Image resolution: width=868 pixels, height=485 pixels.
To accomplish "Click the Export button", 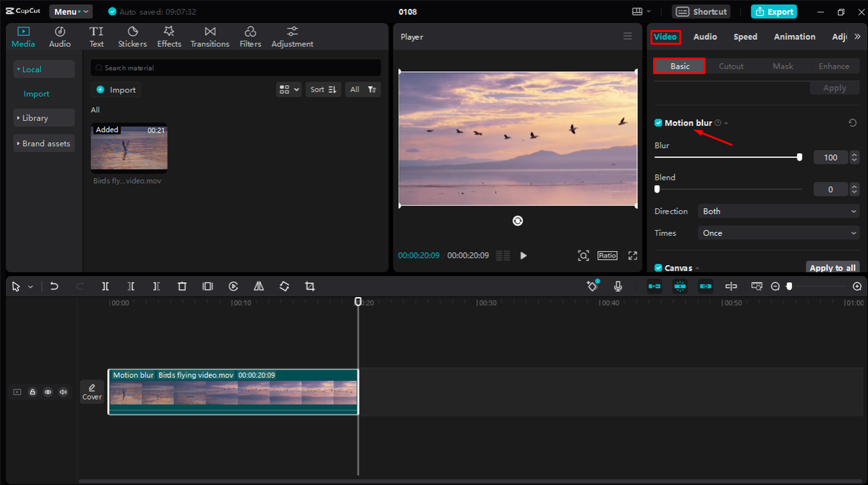I will (x=774, y=12).
